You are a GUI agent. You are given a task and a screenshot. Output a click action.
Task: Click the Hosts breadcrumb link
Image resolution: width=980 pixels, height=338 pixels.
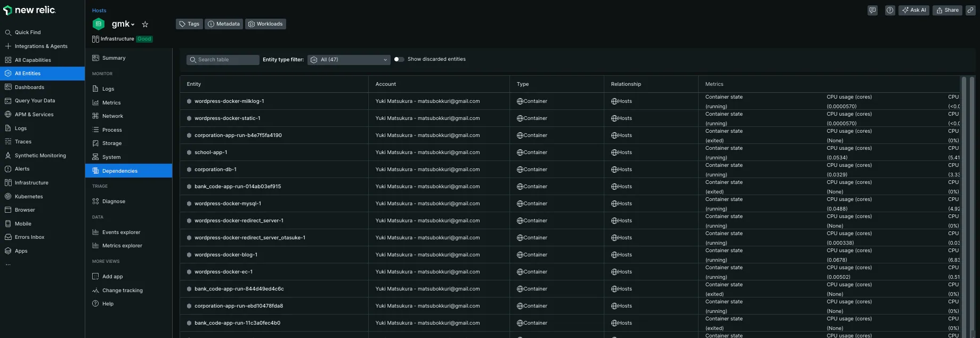click(x=99, y=11)
